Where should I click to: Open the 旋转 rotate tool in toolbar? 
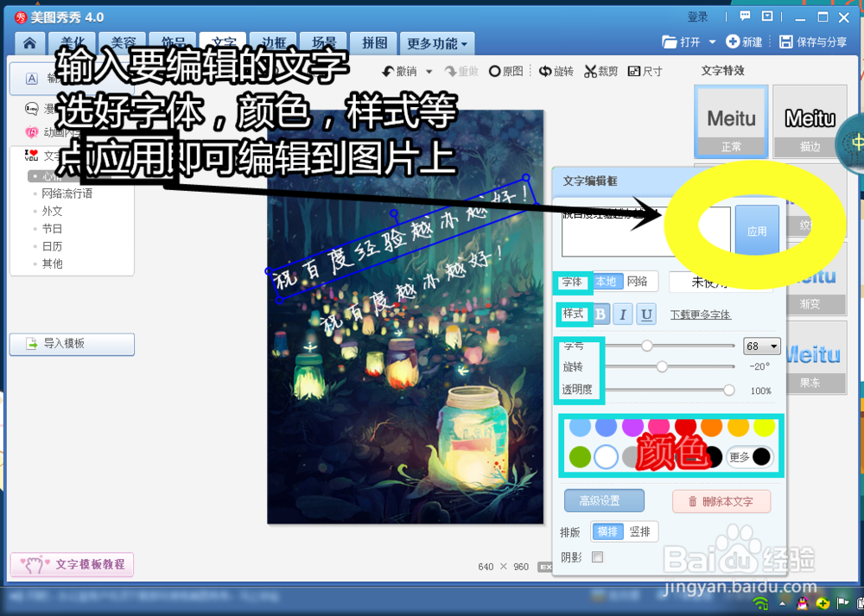pos(556,71)
